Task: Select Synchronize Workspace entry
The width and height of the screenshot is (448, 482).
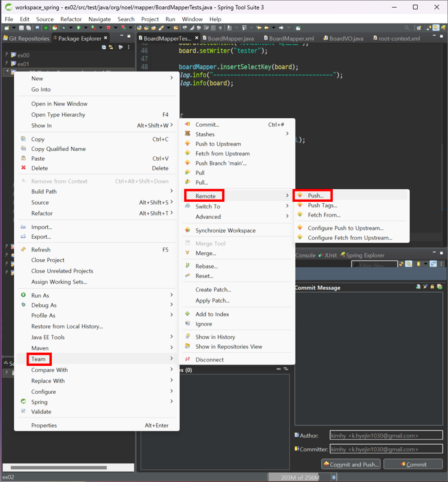Action: click(x=237, y=230)
